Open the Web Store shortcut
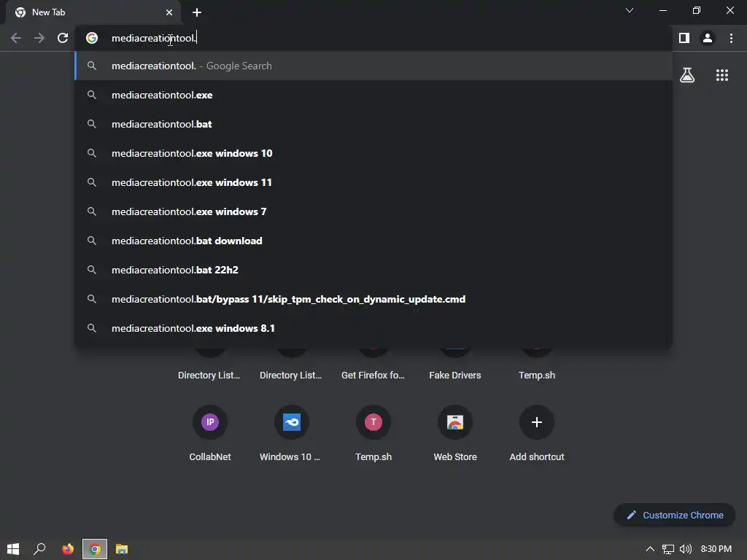Image resolution: width=747 pixels, height=560 pixels. pos(455,433)
